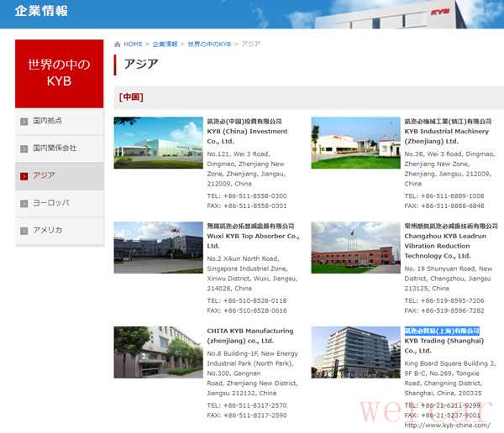Click the red arrow icon beside アジア
Viewport: 504px width, 433px height.
pyautogui.click(x=24, y=176)
